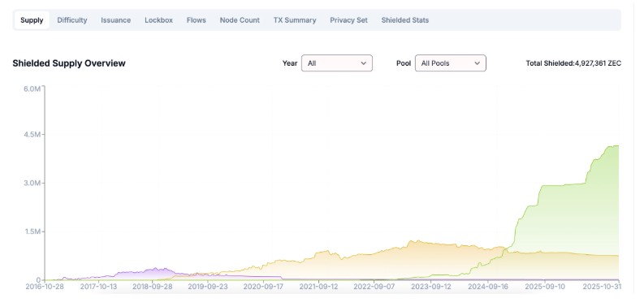Open the Pool dropdown showing All Pools

pyautogui.click(x=451, y=63)
